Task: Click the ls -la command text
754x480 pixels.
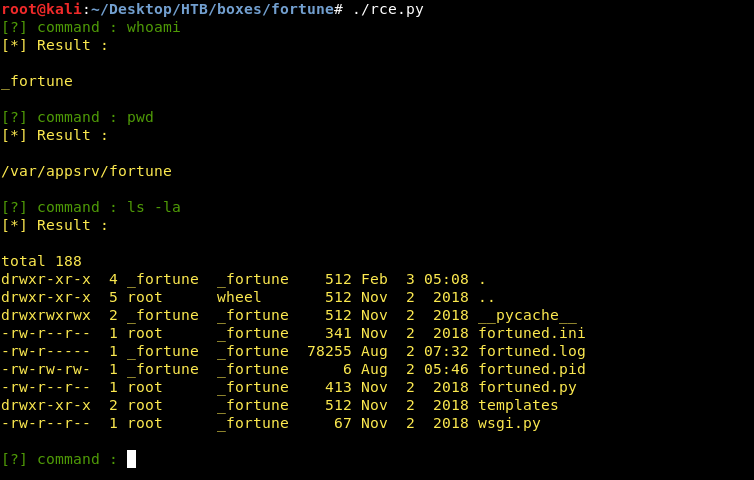Action: 153,207
